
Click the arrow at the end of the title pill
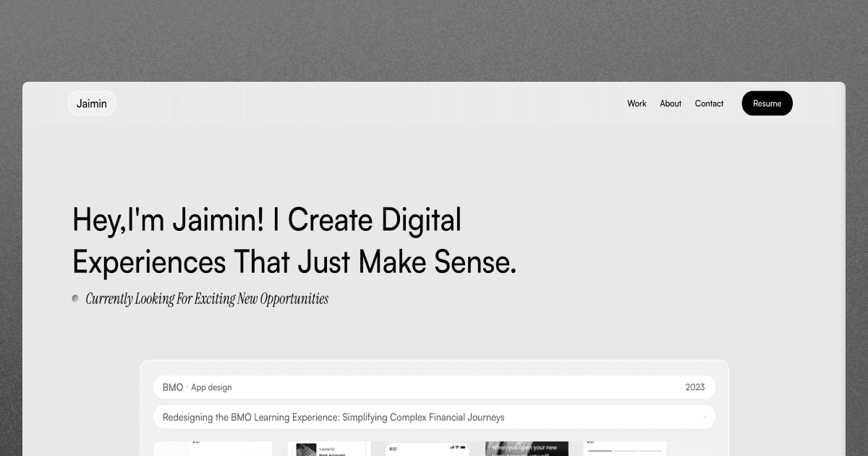[704, 417]
